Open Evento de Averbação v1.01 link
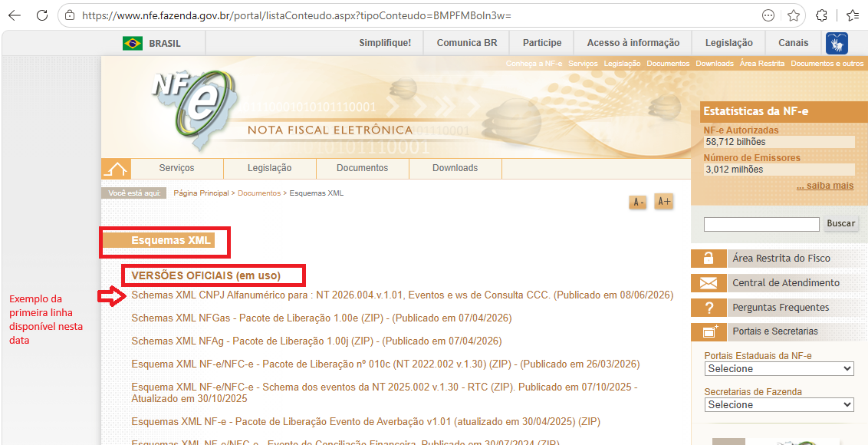Screen dimensions: 868x445 [x=366, y=422]
